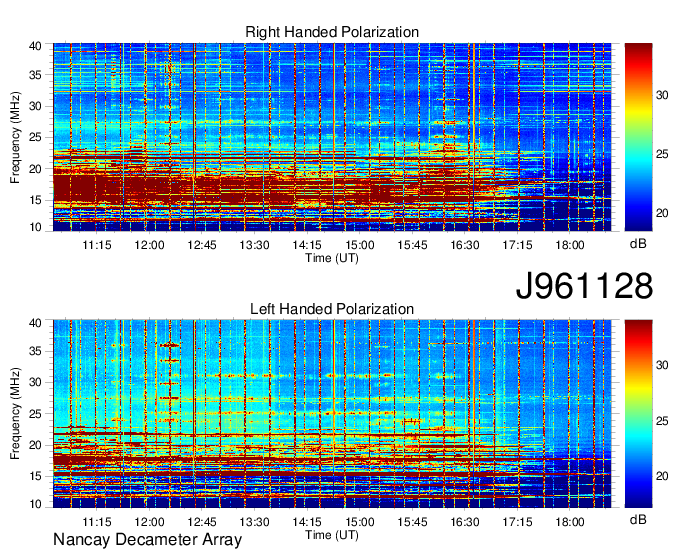Click the Right Handed Polarization title

(332, 32)
